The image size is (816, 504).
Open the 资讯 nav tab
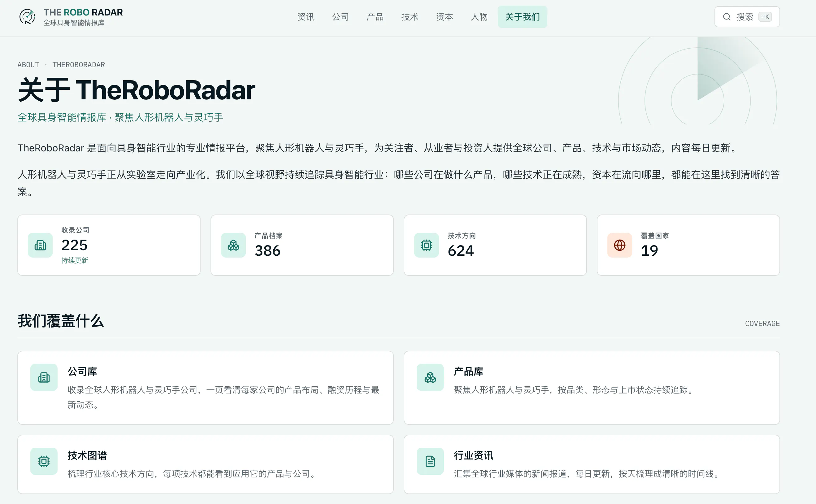pyautogui.click(x=306, y=17)
